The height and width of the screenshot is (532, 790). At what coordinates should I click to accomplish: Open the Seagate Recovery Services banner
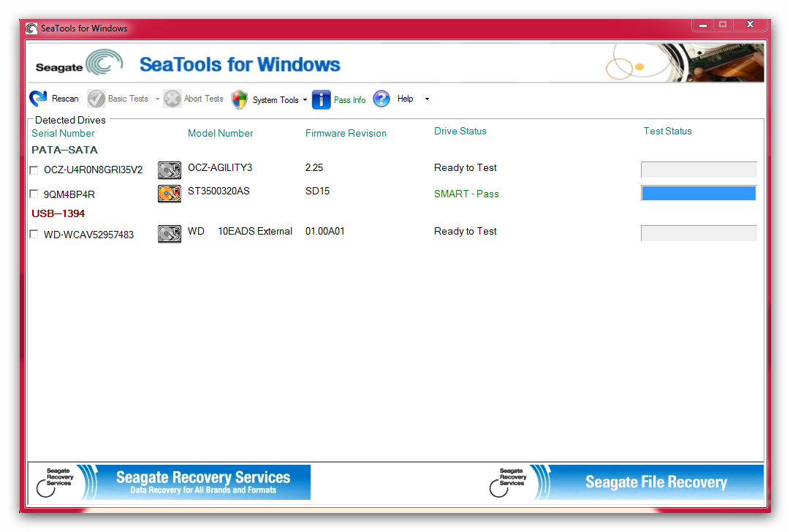pyautogui.click(x=170, y=482)
